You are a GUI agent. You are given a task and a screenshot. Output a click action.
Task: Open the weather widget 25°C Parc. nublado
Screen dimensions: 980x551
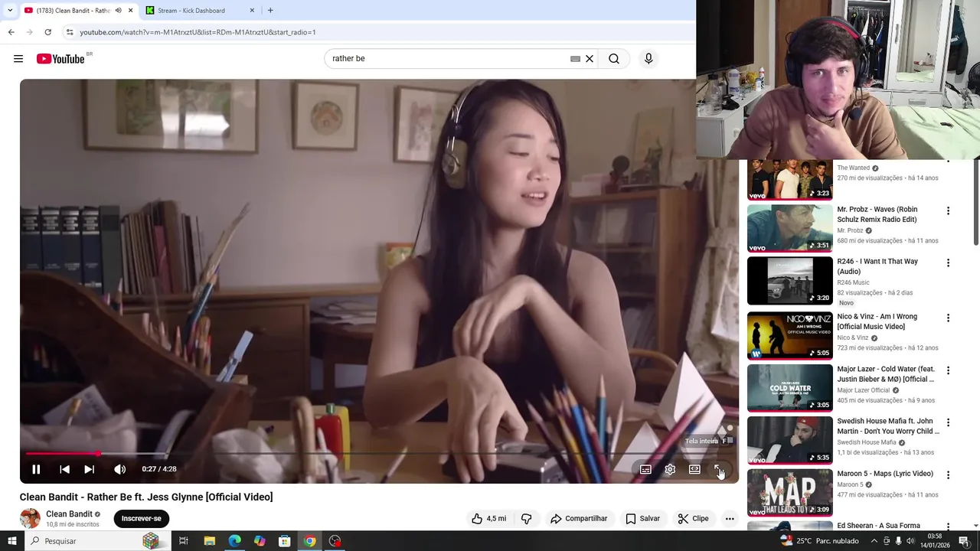tap(819, 541)
